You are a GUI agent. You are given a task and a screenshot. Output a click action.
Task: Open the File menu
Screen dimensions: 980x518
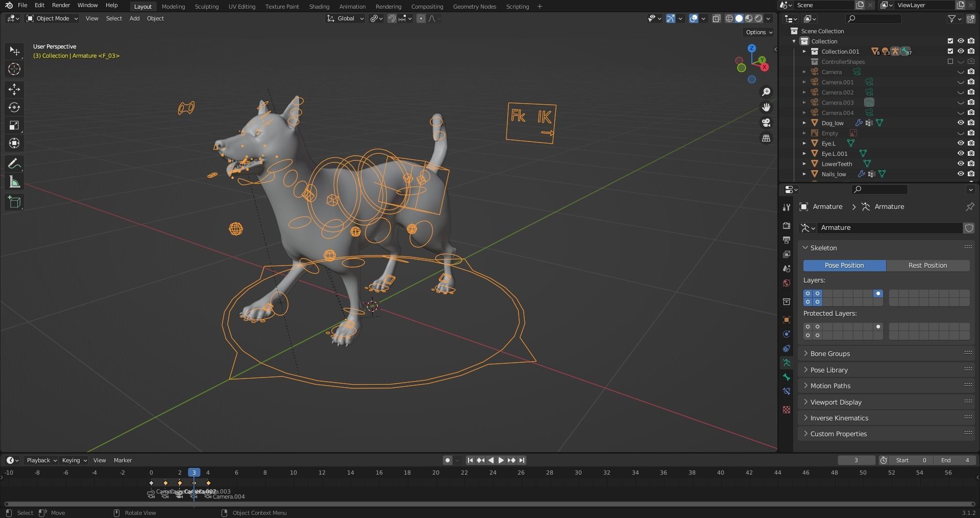click(x=22, y=5)
